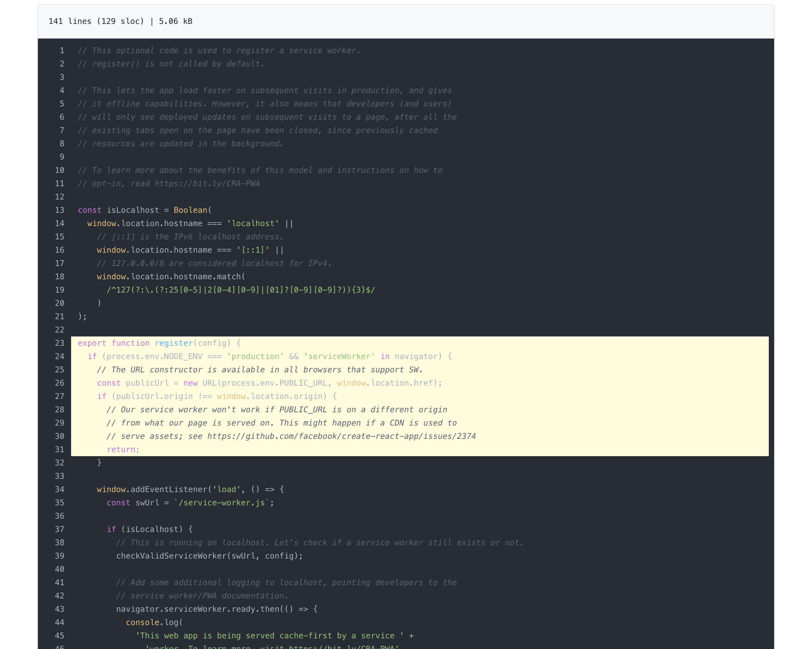The height and width of the screenshot is (649, 812).
Task: Click the 'Boolean' keyword on line 13
Action: click(190, 210)
